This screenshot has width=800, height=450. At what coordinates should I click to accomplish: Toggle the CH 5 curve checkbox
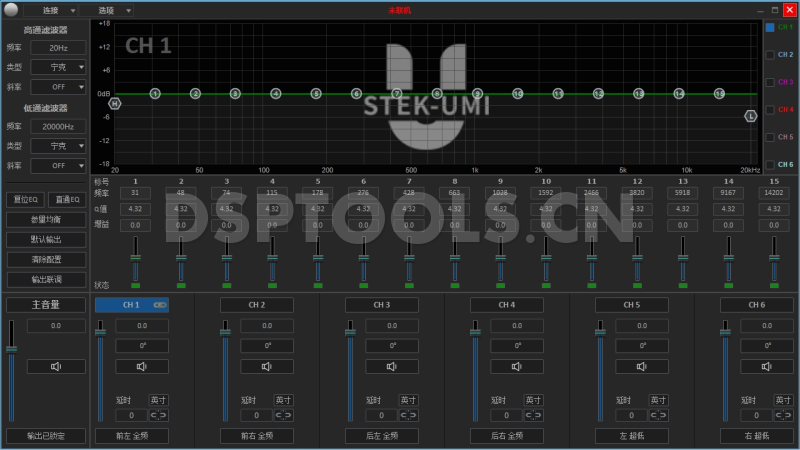point(770,137)
